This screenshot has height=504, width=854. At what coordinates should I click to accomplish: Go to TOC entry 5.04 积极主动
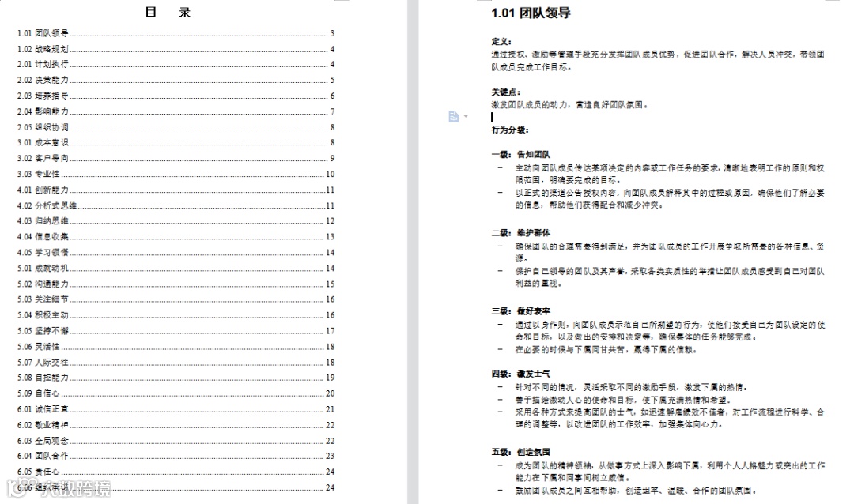click(176, 315)
